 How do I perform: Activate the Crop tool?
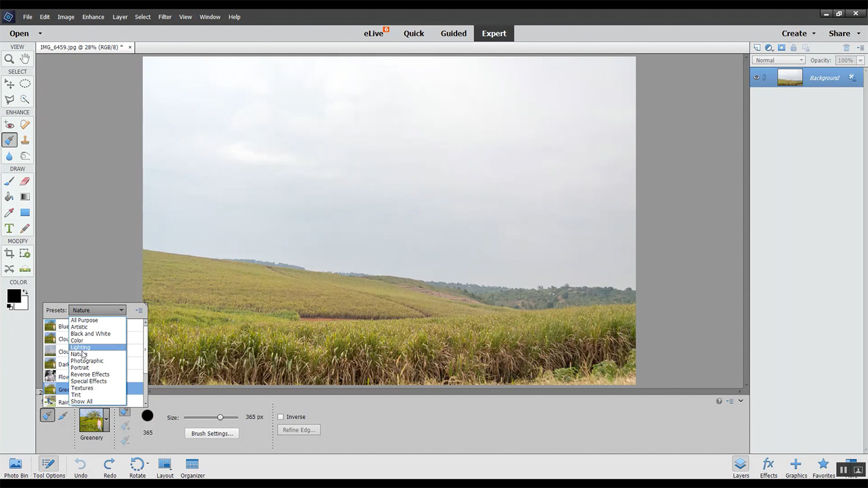[x=9, y=253]
